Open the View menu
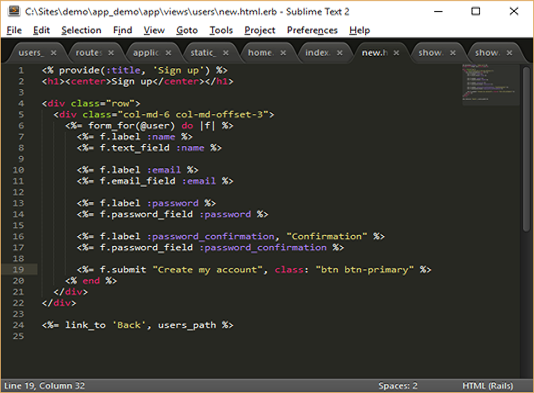This screenshot has height=393, width=534. point(154,30)
